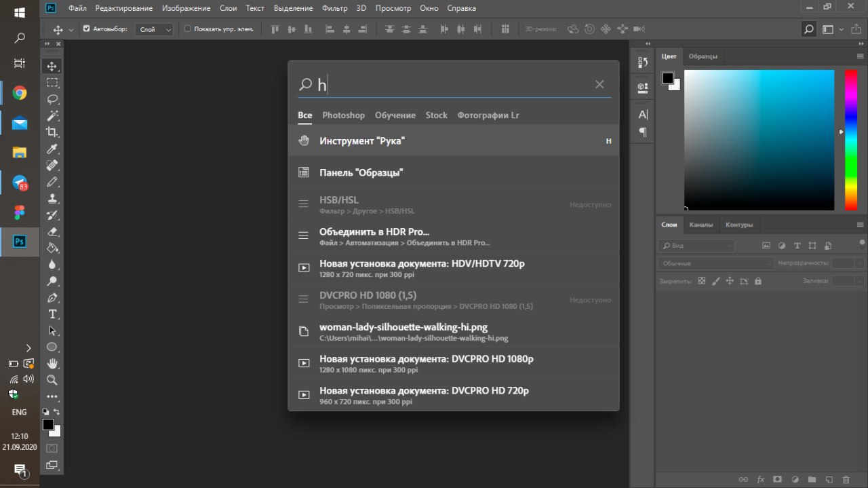
Task: Switch to the Photoshop search tab
Action: point(343,115)
